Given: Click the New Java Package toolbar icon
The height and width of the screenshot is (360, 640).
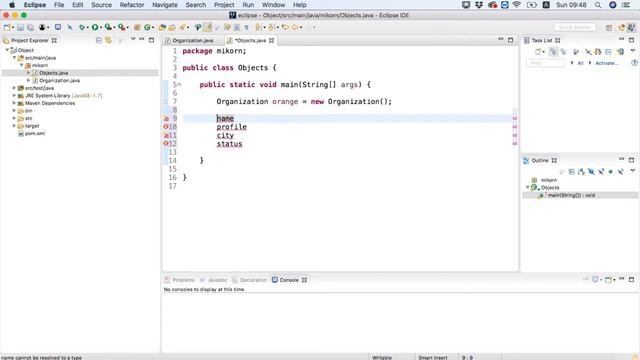Looking at the screenshot, I should click(137, 27).
